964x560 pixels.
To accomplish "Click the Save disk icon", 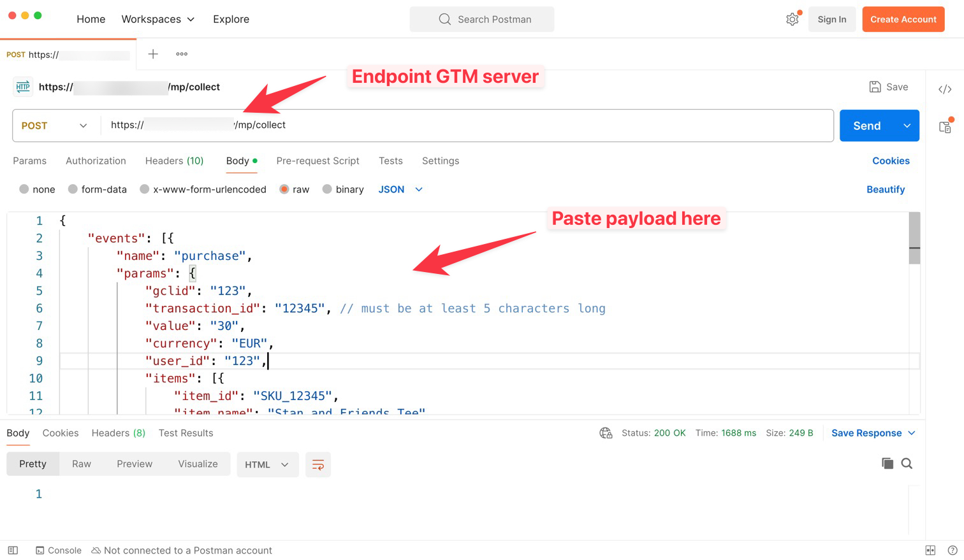I will (x=875, y=87).
